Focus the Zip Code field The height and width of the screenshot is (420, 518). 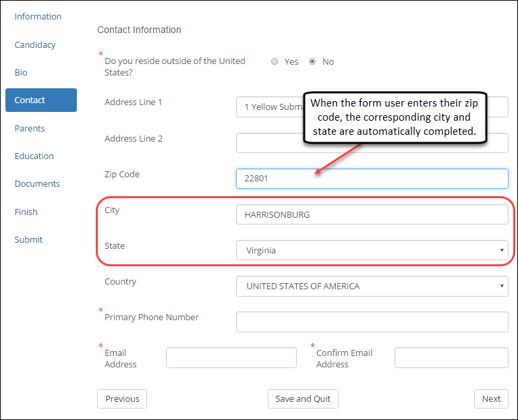coord(372,179)
